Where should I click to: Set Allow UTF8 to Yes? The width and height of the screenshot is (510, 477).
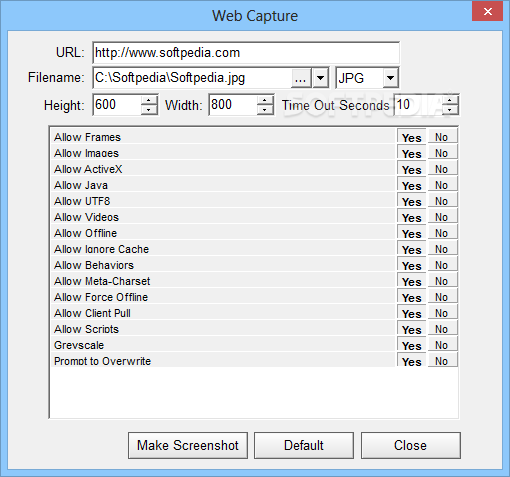tap(411, 201)
